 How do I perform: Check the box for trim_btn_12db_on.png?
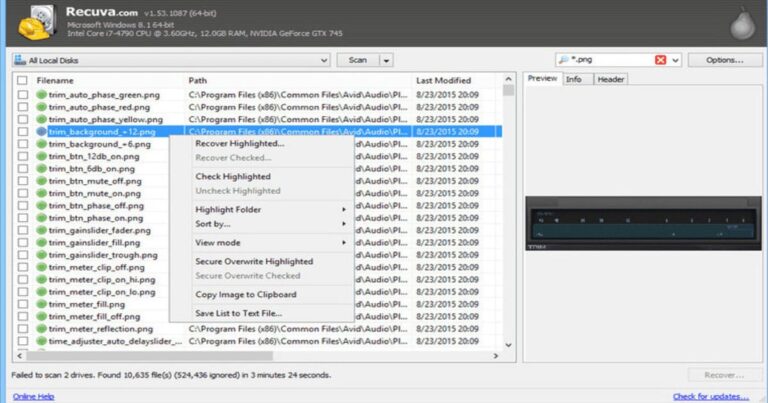[x=23, y=156]
